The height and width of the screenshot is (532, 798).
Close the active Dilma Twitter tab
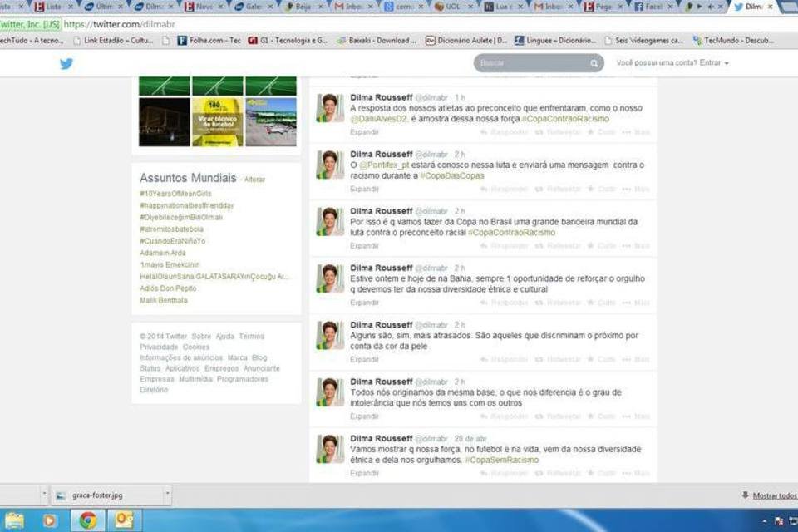click(x=771, y=7)
